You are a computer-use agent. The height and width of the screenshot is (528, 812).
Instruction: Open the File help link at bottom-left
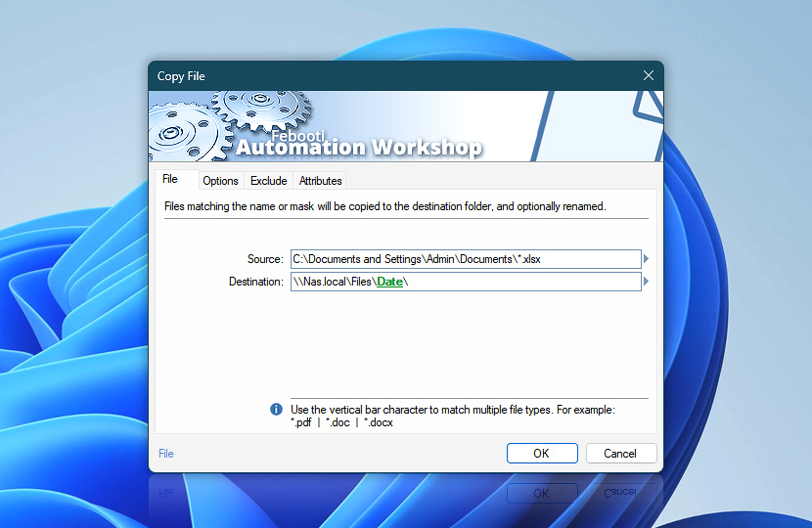tap(165, 454)
